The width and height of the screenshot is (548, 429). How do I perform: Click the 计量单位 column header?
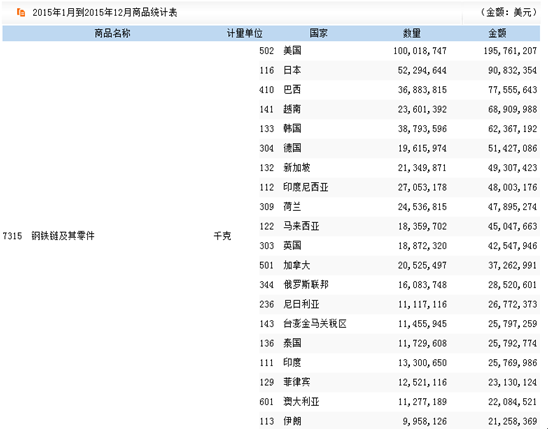(x=244, y=34)
